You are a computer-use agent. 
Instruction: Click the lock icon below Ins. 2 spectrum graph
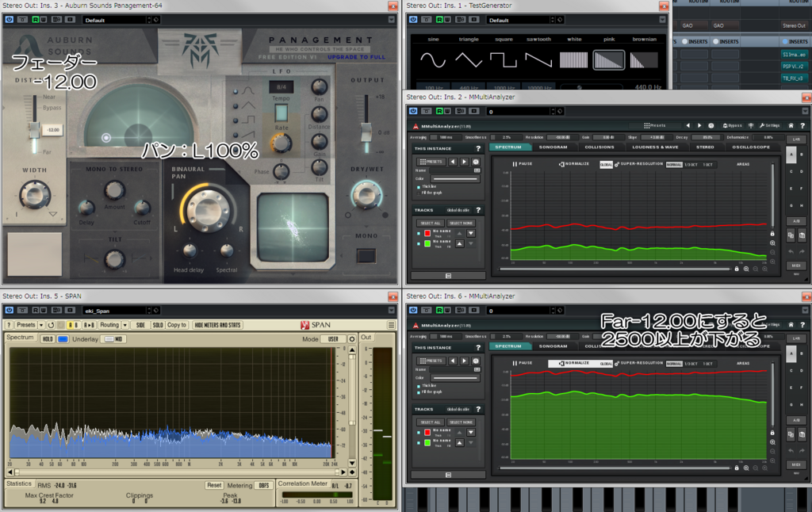737,269
